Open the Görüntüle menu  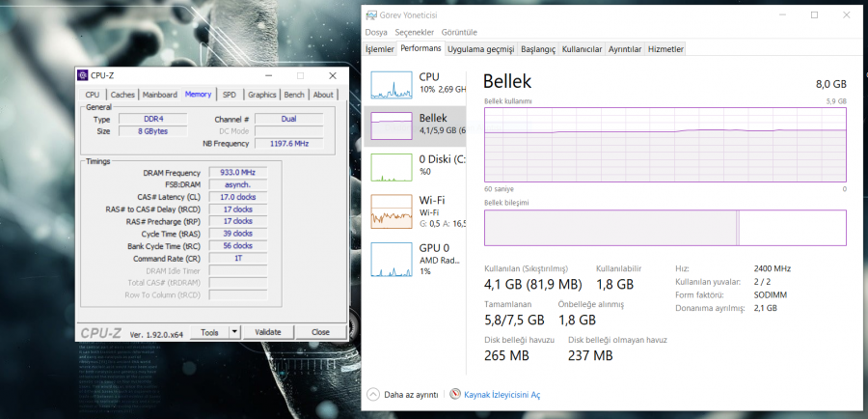[459, 32]
